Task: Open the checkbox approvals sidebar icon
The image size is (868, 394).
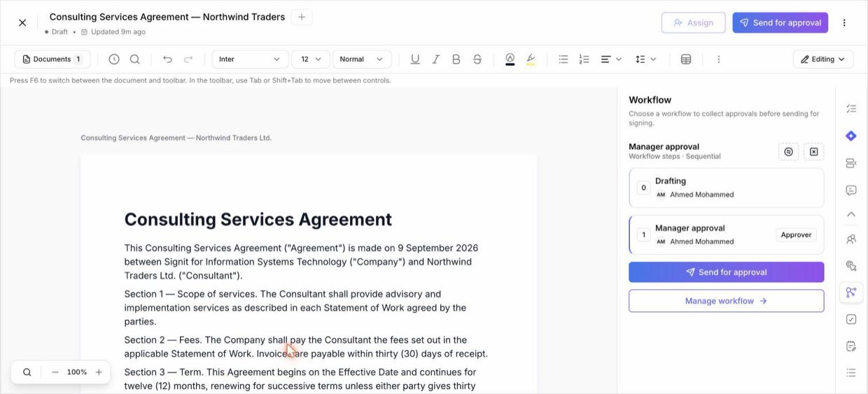Action: pos(851,319)
